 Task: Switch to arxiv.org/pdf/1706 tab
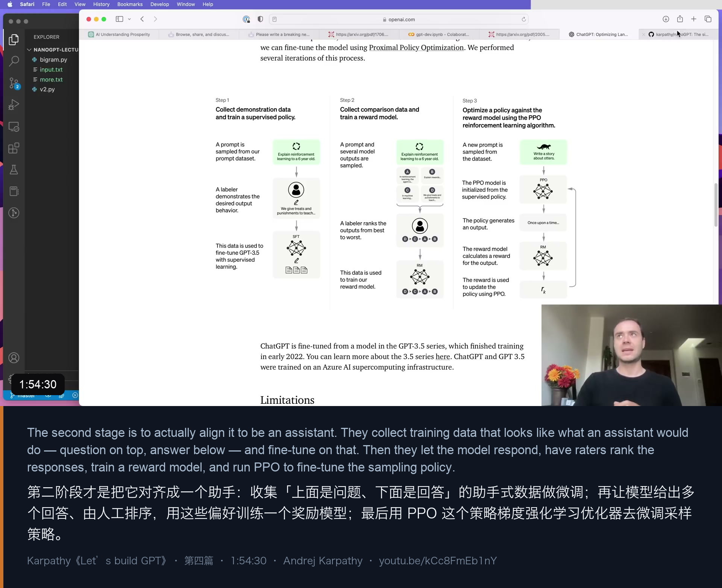pyautogui.click(x=359, y=34)
